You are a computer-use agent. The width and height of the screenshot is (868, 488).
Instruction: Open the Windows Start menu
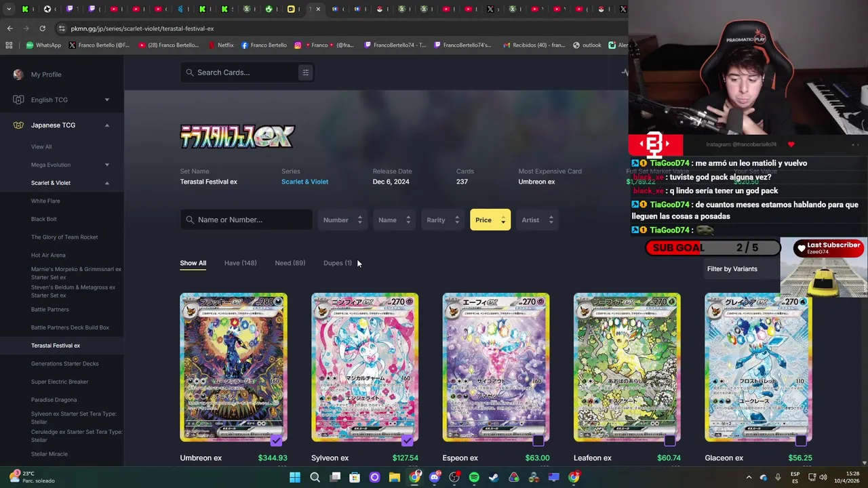(x=295, y=478)
